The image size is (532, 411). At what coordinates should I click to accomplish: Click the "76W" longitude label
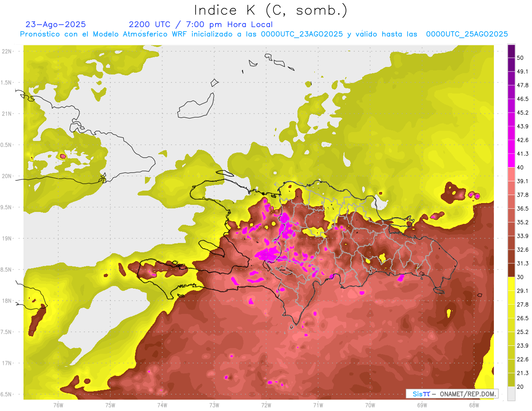(x=58, y=405)
